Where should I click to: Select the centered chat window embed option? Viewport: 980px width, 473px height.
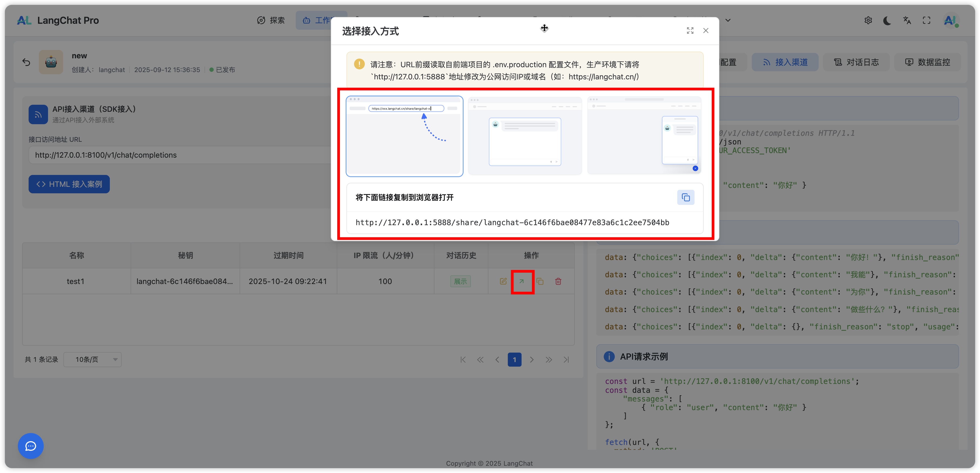tap(525, 136)
